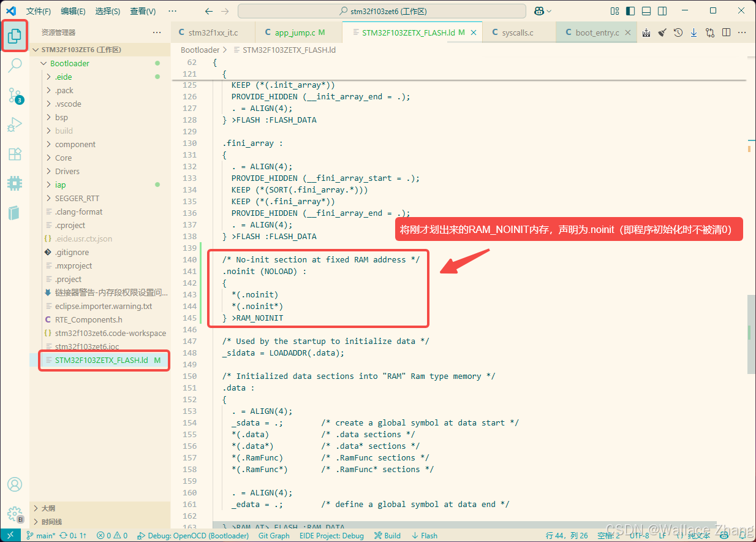Close the boot_entry.c tab
Screen dimensions: 756x542
pos(629,32)
